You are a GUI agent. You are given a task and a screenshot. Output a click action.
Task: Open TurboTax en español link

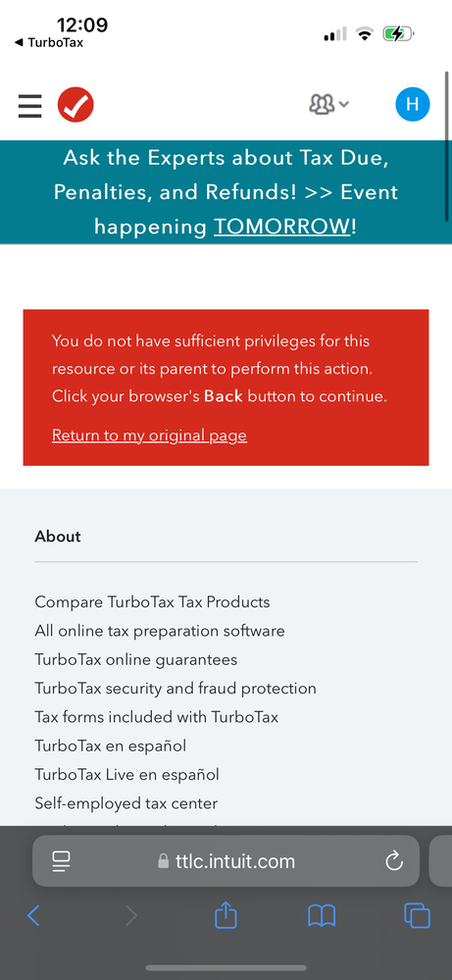pyautogui.click(x=111, y=747)
